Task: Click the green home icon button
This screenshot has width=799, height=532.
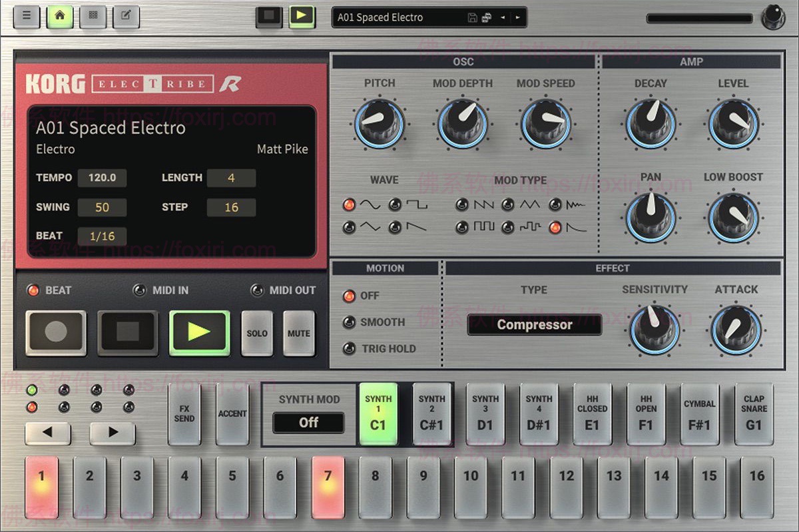Action: click(x=60, y=17)
